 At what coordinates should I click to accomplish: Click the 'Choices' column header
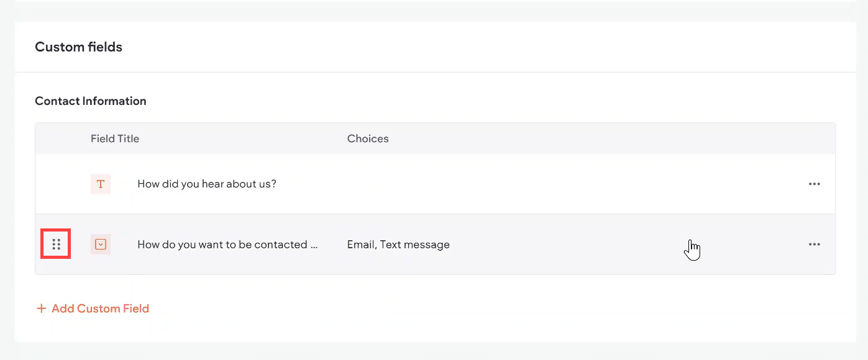point(368,139)
